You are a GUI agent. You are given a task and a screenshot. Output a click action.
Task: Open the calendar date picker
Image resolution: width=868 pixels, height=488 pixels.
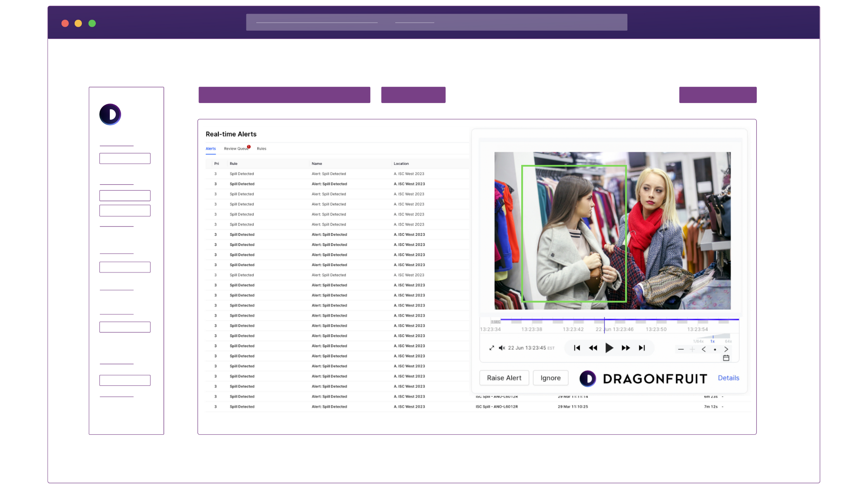coord(726,358)
